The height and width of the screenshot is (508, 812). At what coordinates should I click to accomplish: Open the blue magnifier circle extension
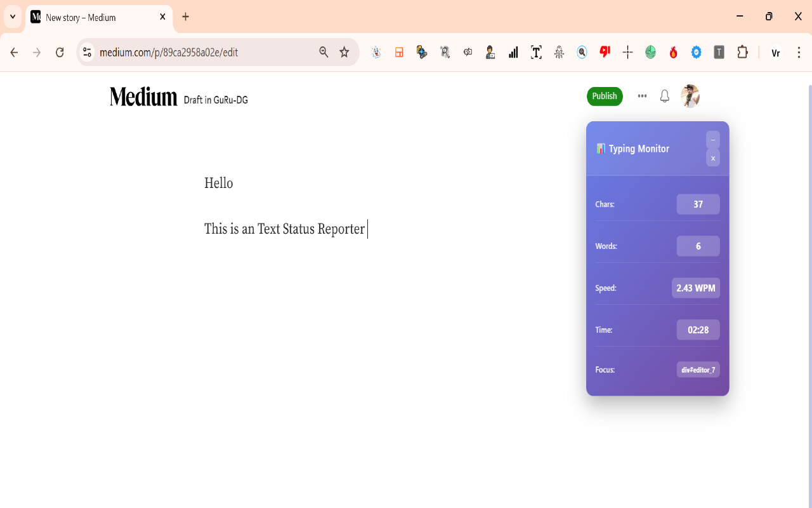click(x=582, y=53)
